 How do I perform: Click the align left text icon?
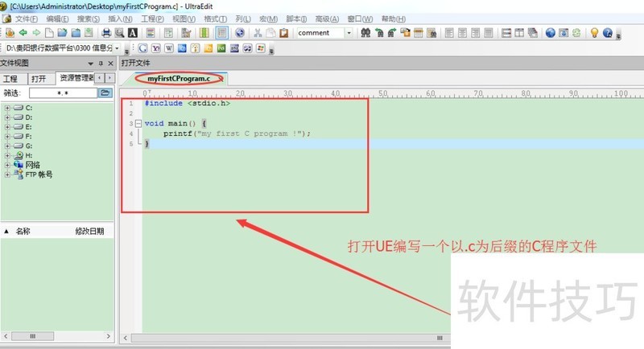click(449, 33)
